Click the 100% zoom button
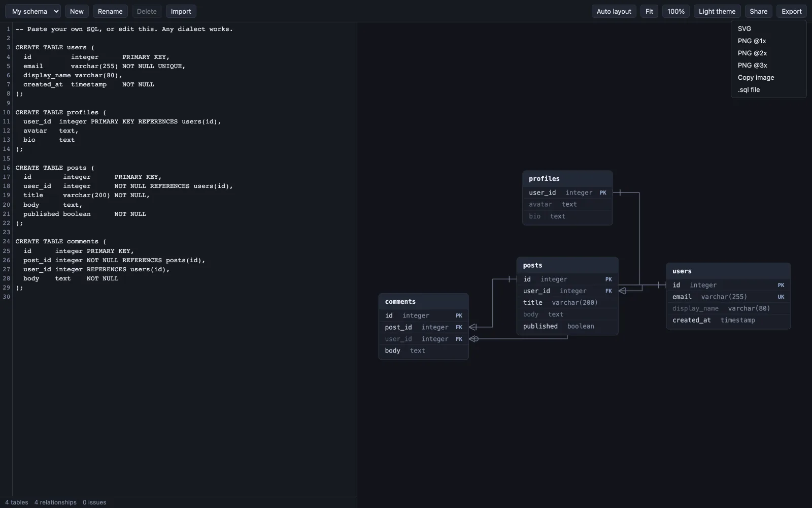Image resolution: width=812 pixels, height=508 pixels. (x=675, y=11)
